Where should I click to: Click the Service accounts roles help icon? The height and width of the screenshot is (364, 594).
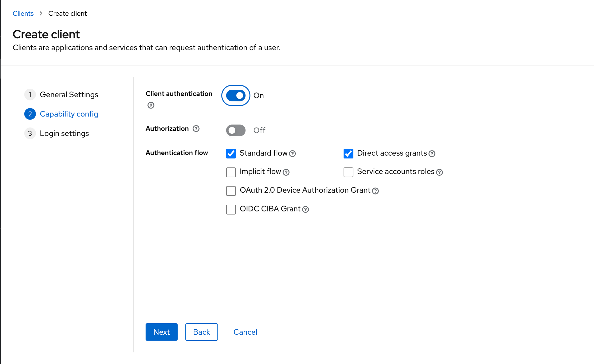(x=440, y=172)
